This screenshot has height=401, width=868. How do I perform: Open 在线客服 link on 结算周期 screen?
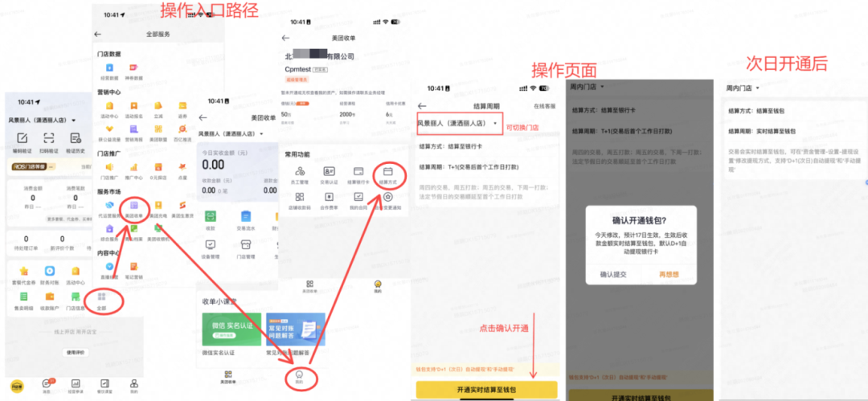[x=544, y=106]
